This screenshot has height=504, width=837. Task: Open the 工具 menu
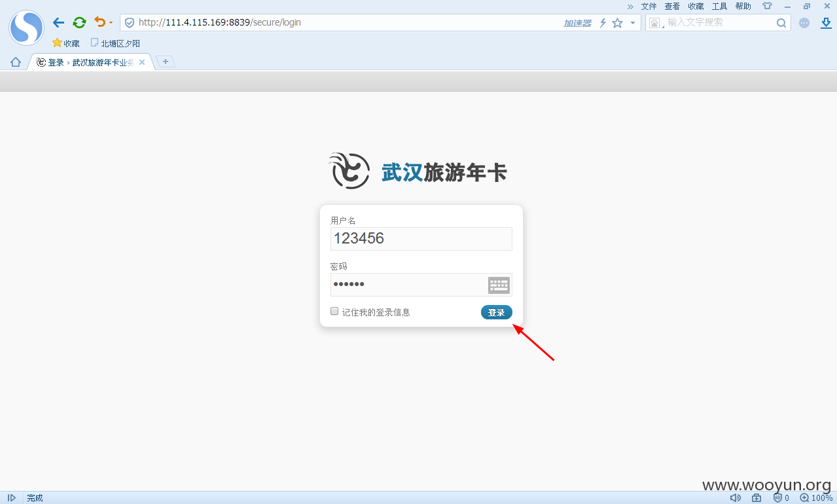coord(719,6)
